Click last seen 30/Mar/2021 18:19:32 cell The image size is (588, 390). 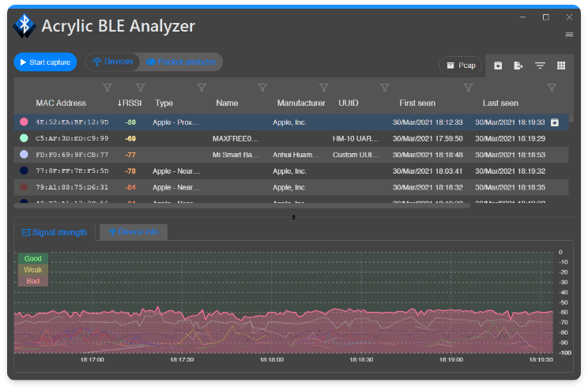click(510, 171)
